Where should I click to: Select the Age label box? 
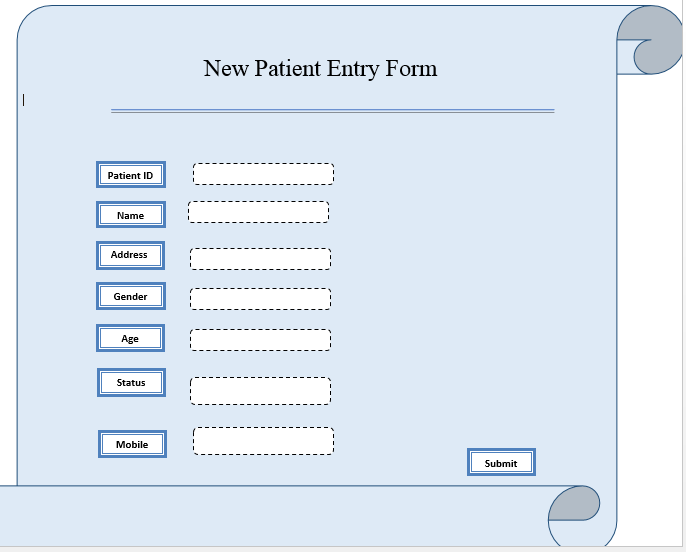(131, 338)
